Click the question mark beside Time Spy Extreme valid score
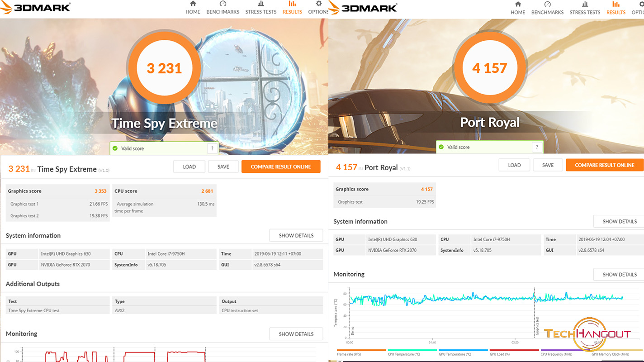Screen dimensions: 644x362 213,148
